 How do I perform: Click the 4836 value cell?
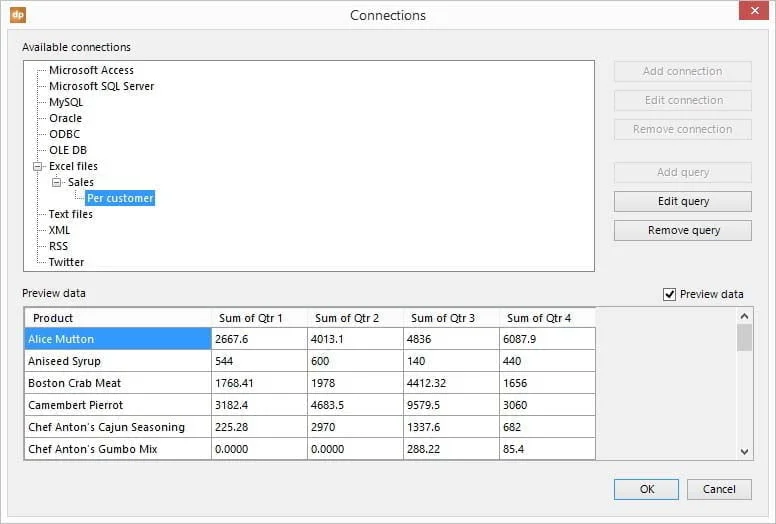[451, 339]
